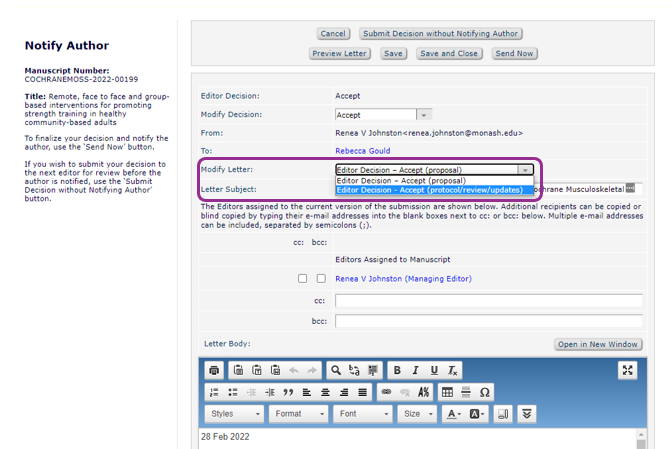Viewport: 671px width, 449px height.
Task: Apply Italic formatting in letter body
Action: [415, 370]
